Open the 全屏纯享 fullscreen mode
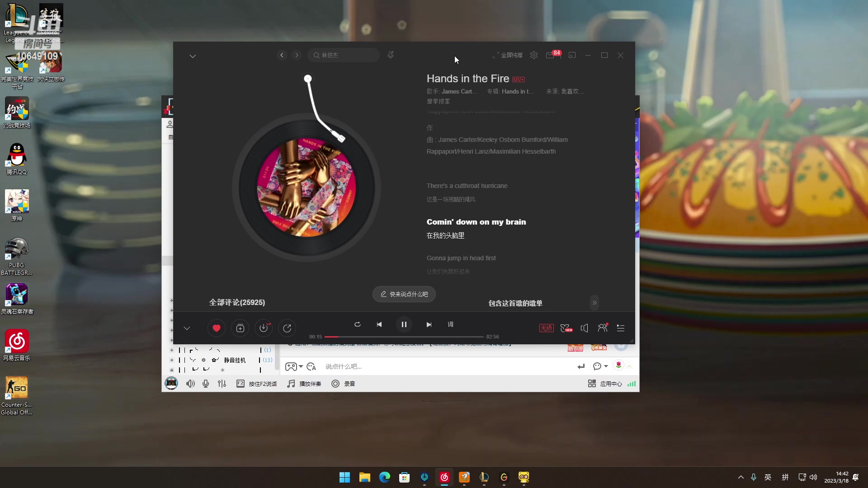The width and height of the screenshot is (868, 488). point(508,55)
